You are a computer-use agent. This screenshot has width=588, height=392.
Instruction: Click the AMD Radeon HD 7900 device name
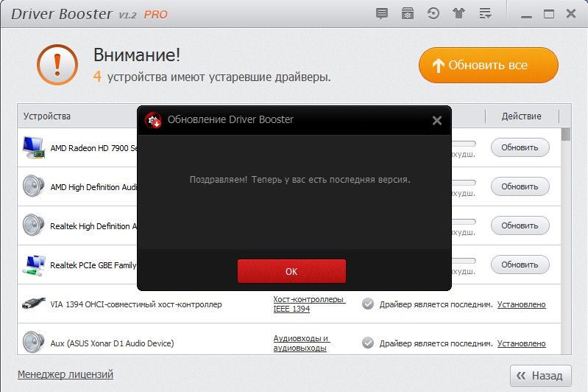93,148
